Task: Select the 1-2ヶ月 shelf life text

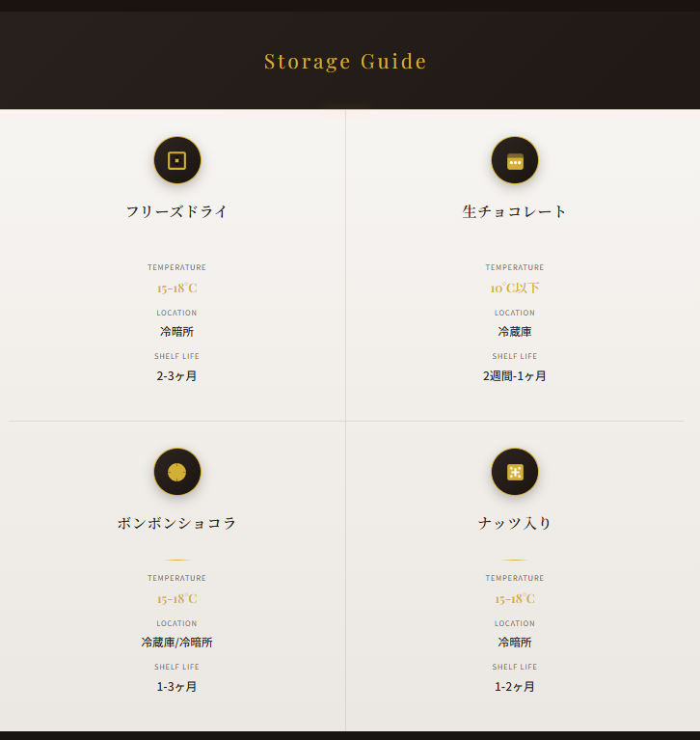Action: pyautogui.click(x=515, y=686)
